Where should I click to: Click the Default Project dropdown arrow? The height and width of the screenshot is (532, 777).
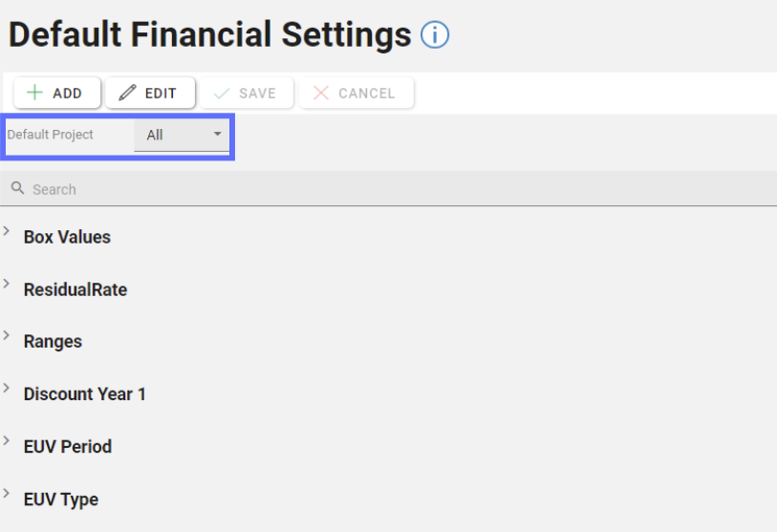tap(217, 135)
